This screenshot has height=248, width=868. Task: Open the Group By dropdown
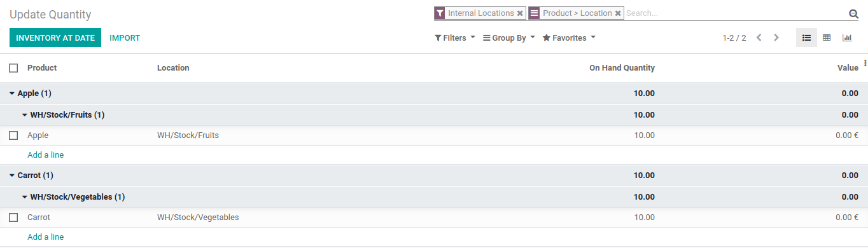[509, 38]
